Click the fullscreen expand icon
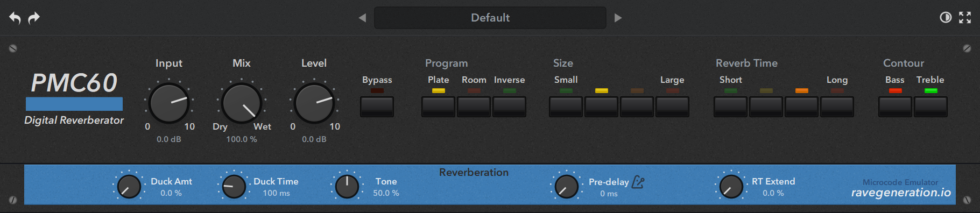 [965, 17]
